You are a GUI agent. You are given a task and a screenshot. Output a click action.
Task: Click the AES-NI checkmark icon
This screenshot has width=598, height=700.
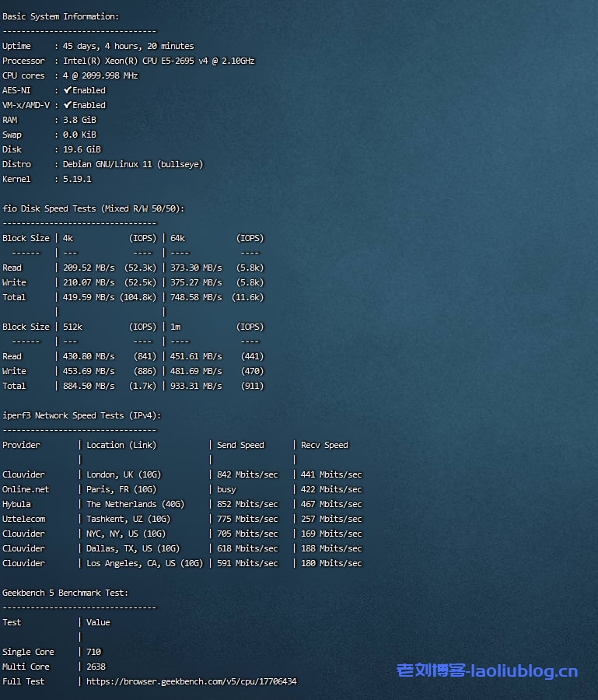[68, 90]
